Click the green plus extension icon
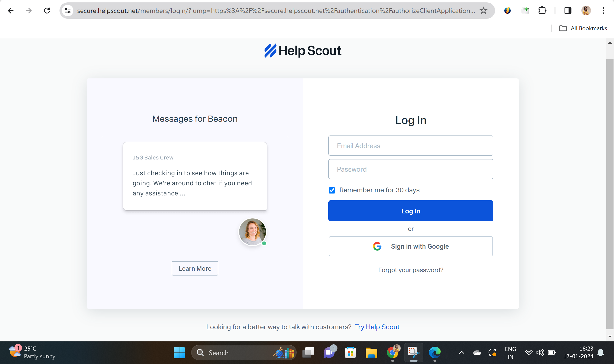 525,11
